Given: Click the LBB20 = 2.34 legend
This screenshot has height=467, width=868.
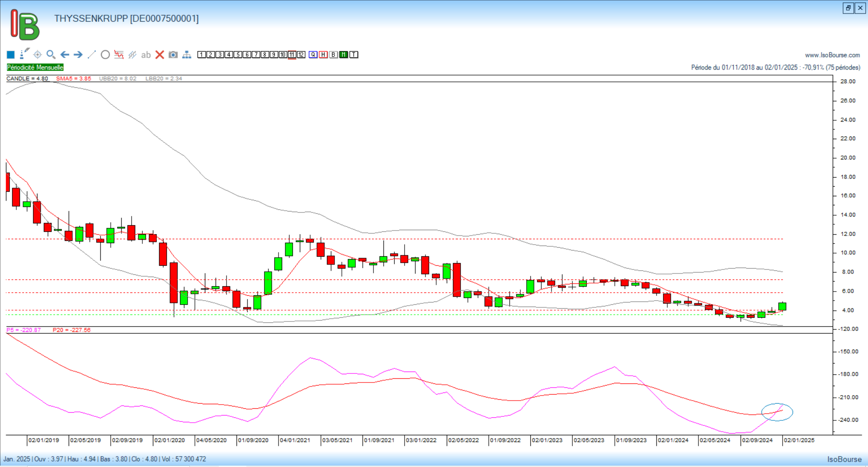Looking at the screenshot, I should tap(164, 78).
